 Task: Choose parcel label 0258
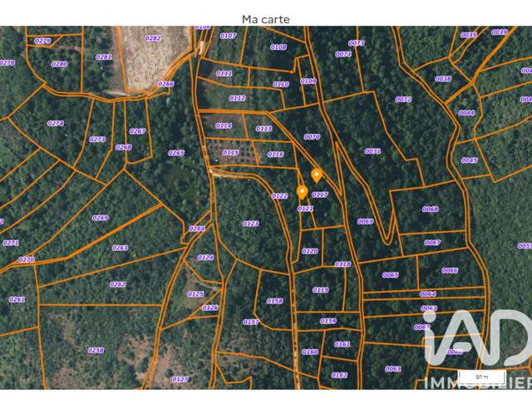pyautogui.click(x=96, y=350)
